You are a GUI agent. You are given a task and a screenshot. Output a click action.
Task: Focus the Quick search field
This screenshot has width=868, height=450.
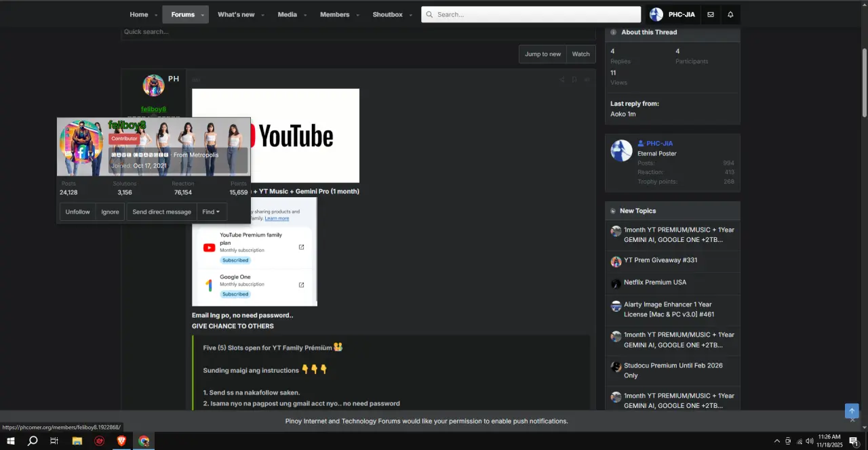coord(358,33)
